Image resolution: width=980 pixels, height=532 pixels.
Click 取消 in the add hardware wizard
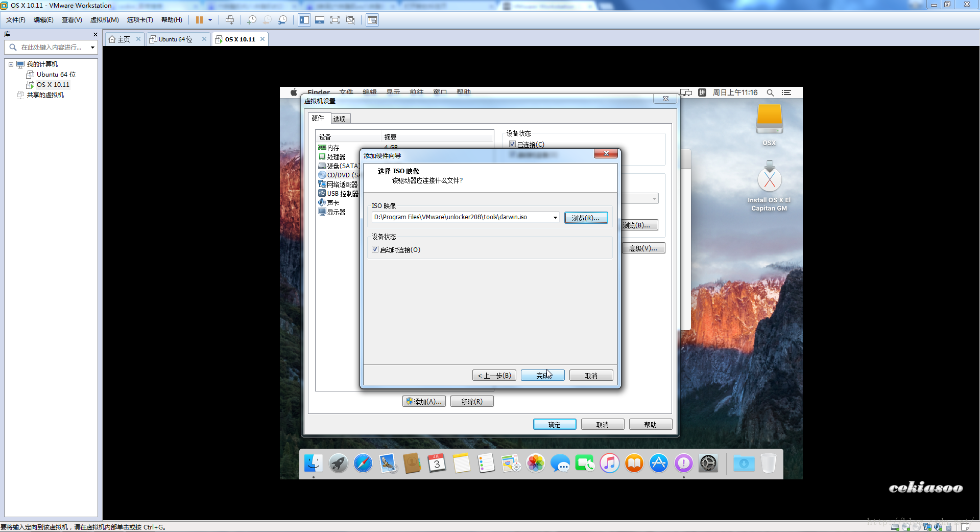[591, 376]
